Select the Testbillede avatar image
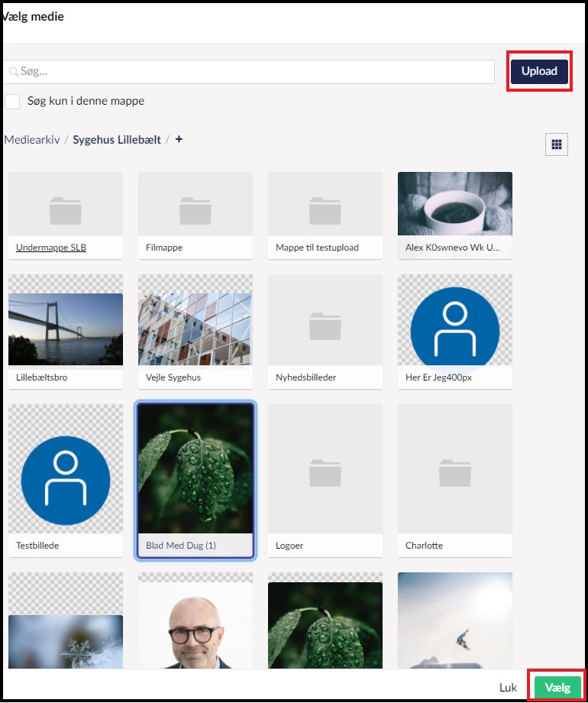Viewport: 588px width, 703px height. click(66, 480)
